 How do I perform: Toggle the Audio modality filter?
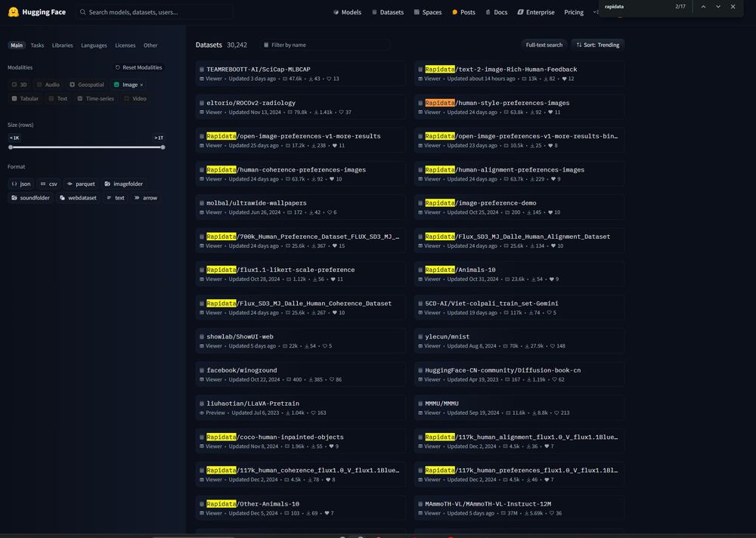tap(48, 85)
